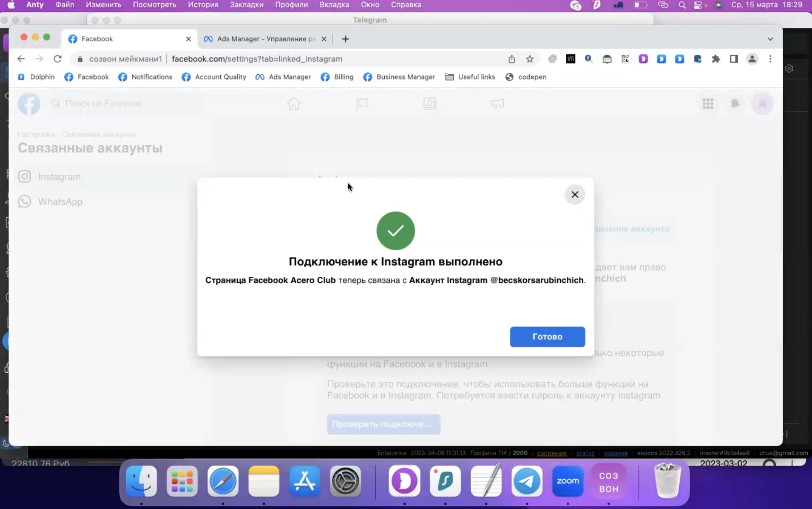The height and width of the screenshot is (509, 812).
Task: Open the Файл menu
Action: [65, 5]
